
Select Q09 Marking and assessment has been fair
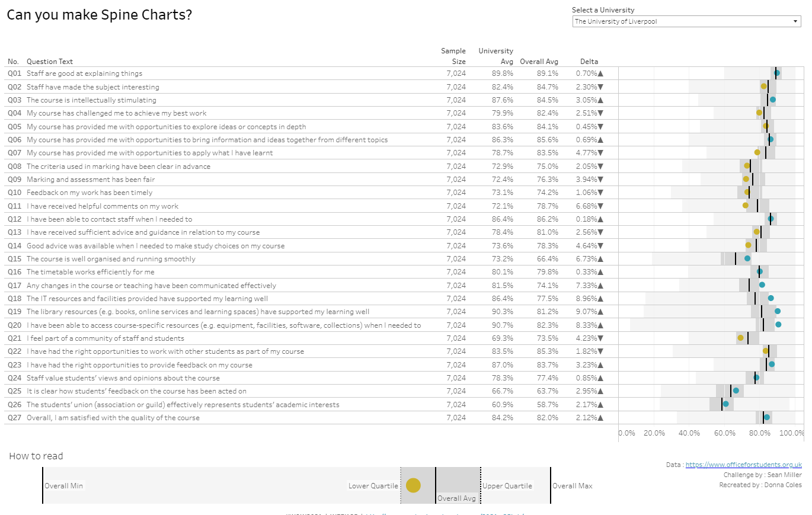89,179
